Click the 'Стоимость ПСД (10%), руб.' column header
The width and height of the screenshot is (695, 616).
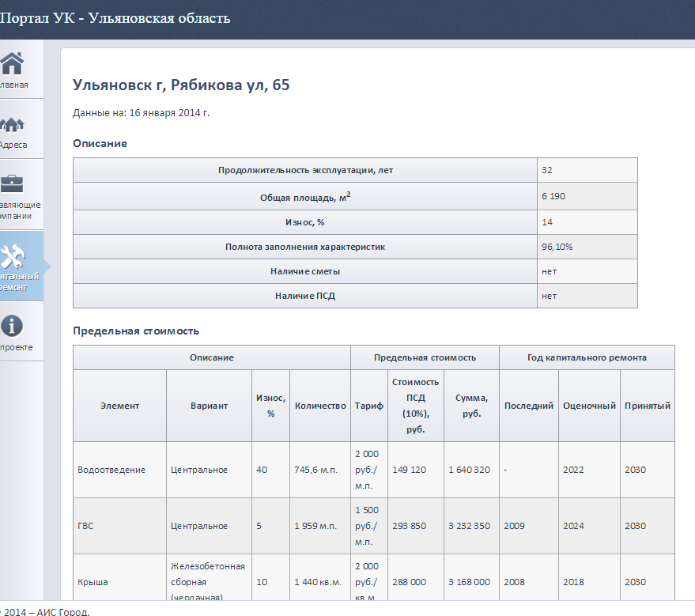[415, 406]
